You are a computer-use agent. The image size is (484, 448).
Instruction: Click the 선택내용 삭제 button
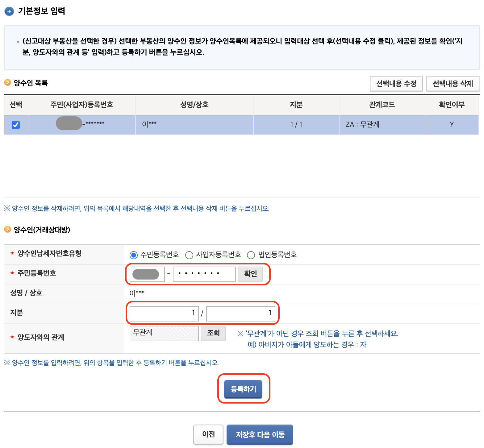tap(453, 84)
